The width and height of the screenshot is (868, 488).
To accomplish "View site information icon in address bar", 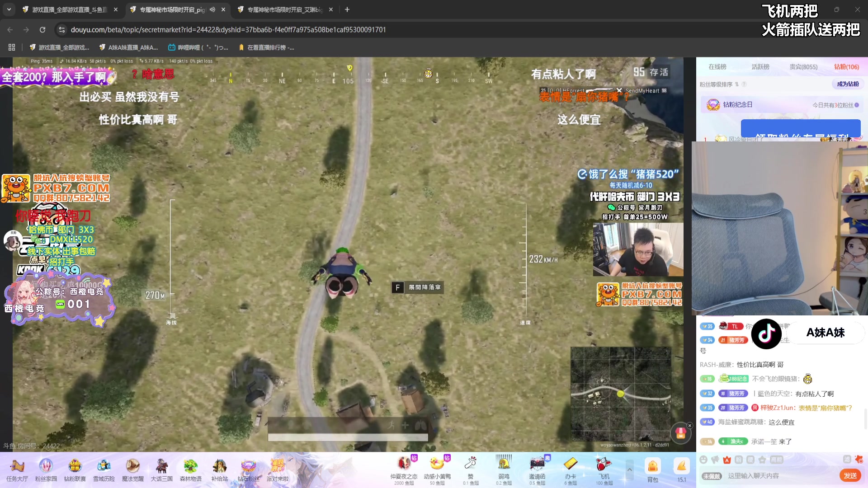I will [62, 30].
